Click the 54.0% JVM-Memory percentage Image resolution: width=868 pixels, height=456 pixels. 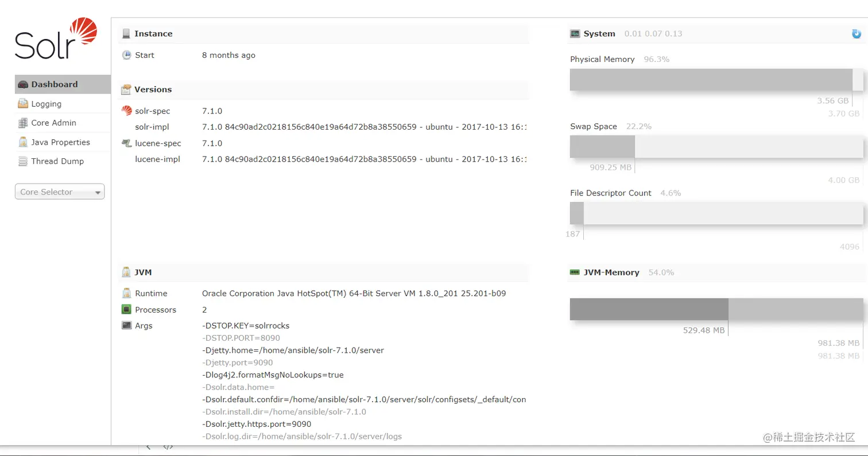coord(661,272)
